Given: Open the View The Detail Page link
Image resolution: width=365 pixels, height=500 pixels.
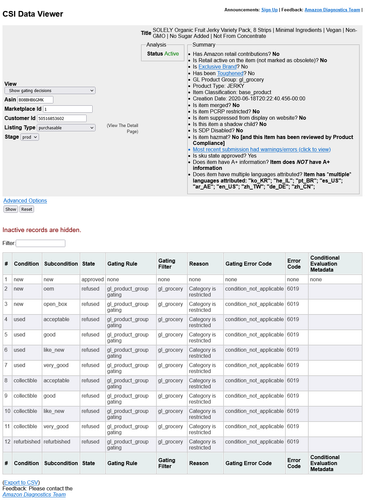Looking at the screenshot, I should (x=123, y=128).
